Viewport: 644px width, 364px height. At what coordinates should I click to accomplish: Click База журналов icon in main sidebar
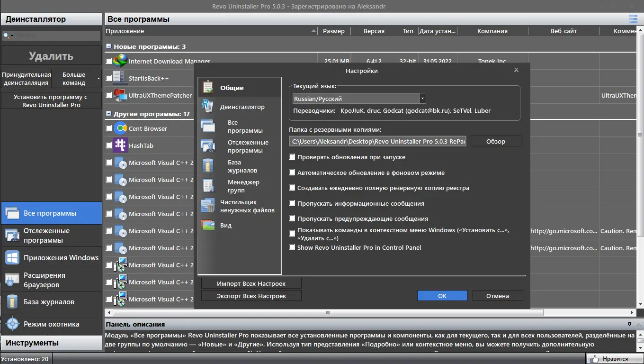[x=12, y=302]
